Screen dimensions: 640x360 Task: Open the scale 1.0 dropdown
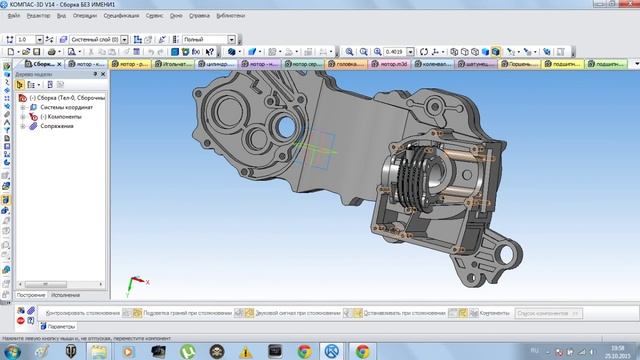click(x=40, y=40)
